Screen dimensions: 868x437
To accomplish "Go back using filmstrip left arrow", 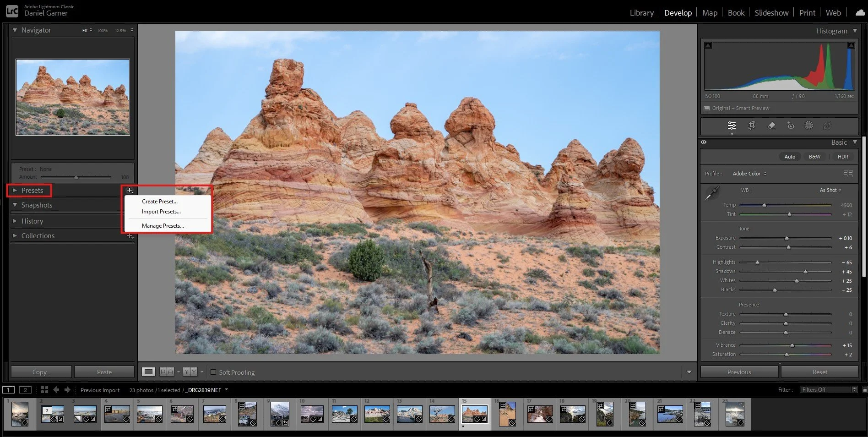I will click(56, 389).
